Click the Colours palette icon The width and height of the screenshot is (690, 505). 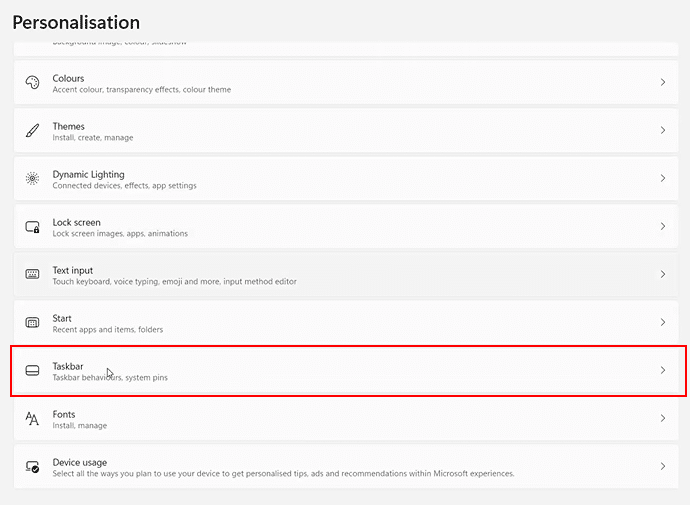point(32,83)
